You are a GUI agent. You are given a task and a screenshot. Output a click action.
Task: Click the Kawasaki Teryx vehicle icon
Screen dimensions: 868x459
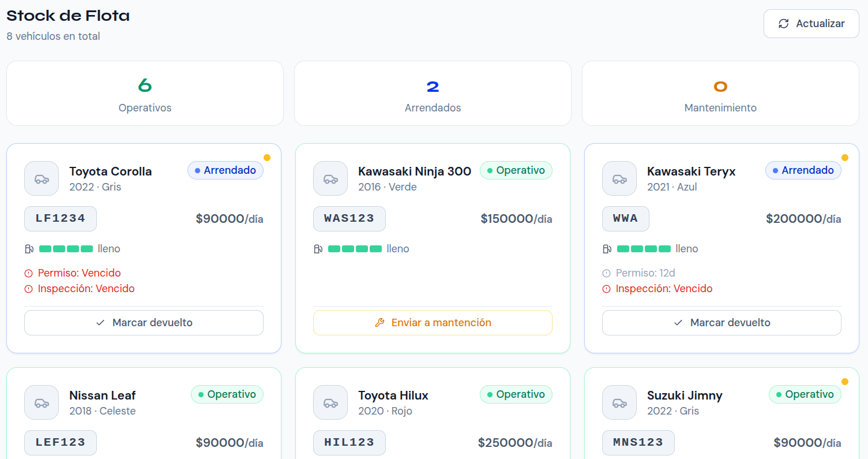point(619,178)
